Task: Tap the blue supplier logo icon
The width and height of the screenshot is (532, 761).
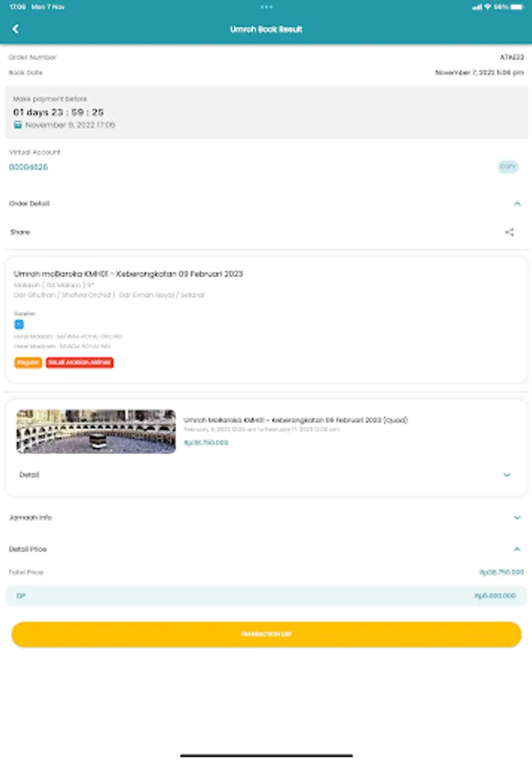Action: 19,324
